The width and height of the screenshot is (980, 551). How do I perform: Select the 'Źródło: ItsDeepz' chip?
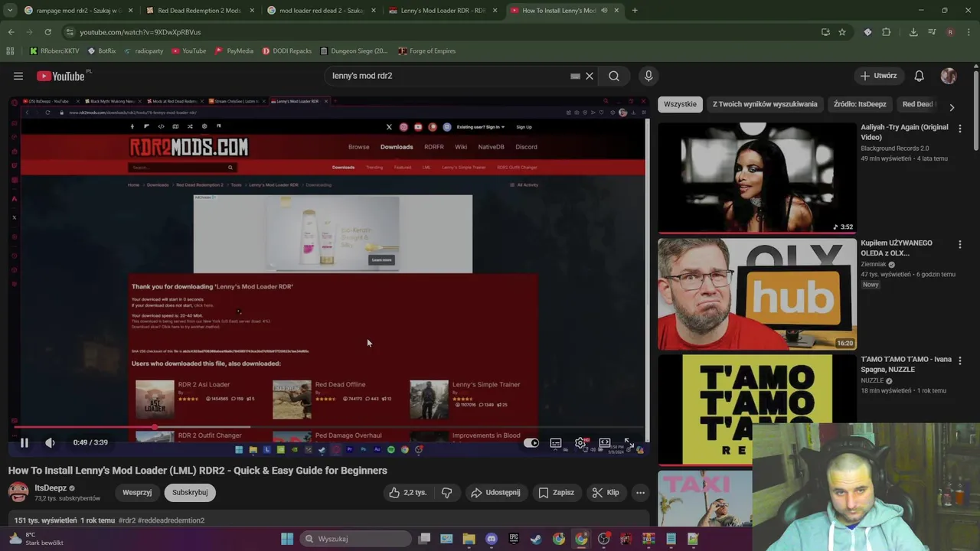tap(860, 104)
